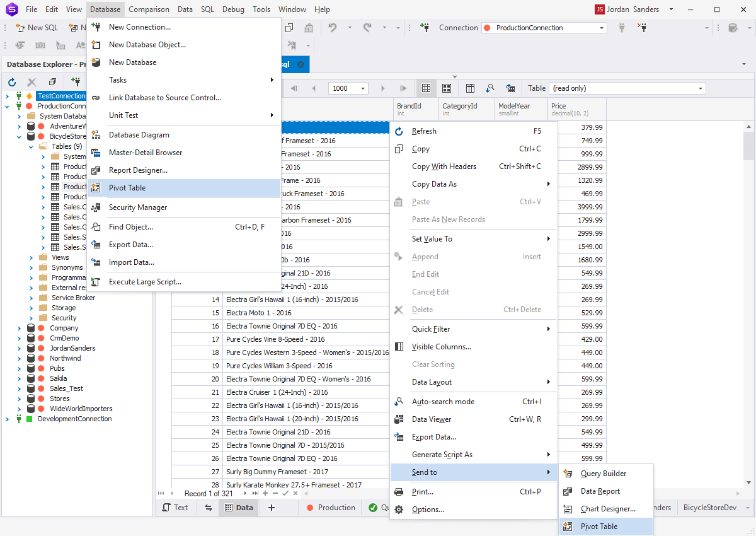Image resolution: width=756 pixels, height=536 pixels.
Task: Click the plus icon beside the Data tab
Action: 272,508
